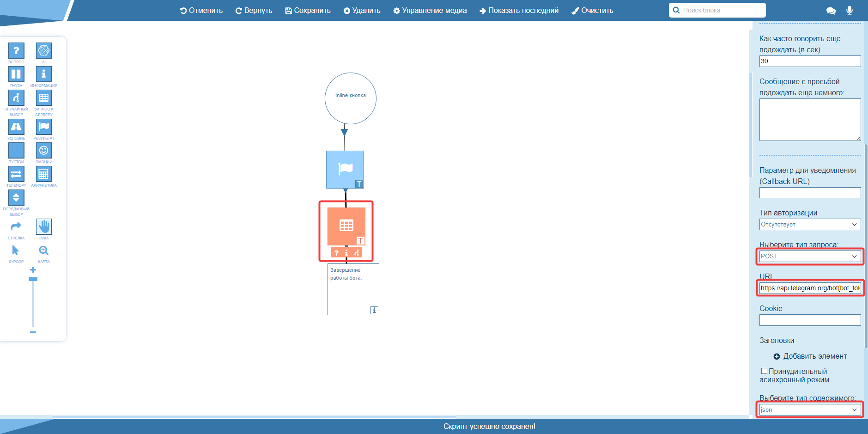Click Показать последний in the top bar
Screen dimensions: 868x434
[x=519, y=10]
